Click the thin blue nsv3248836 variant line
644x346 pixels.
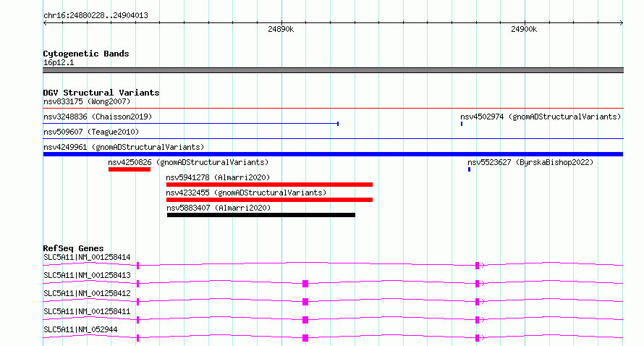[191, 124]
